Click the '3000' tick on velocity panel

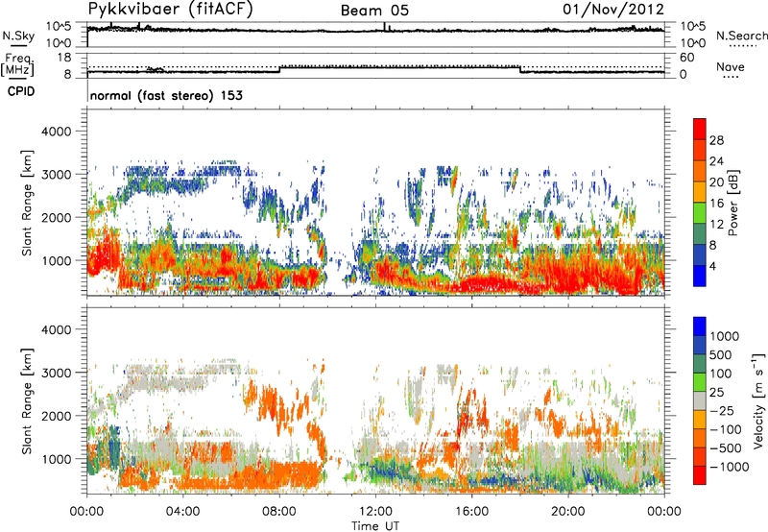click(x=56, y=373)
